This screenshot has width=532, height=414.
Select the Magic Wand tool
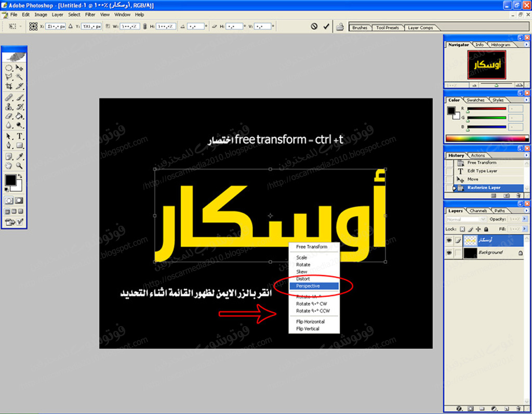(x=19, y=77)
